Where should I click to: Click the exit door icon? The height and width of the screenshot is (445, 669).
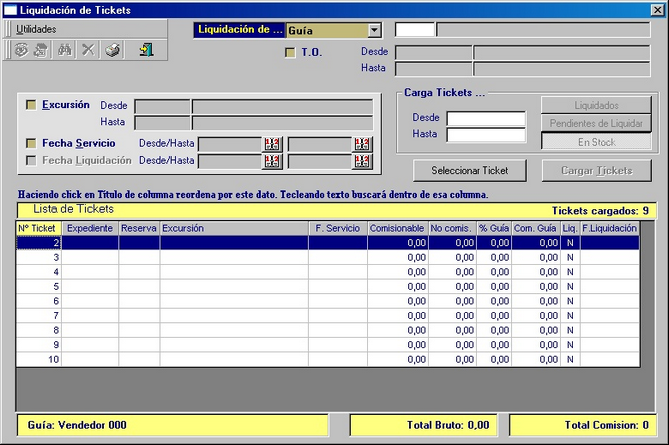[146, 50]
